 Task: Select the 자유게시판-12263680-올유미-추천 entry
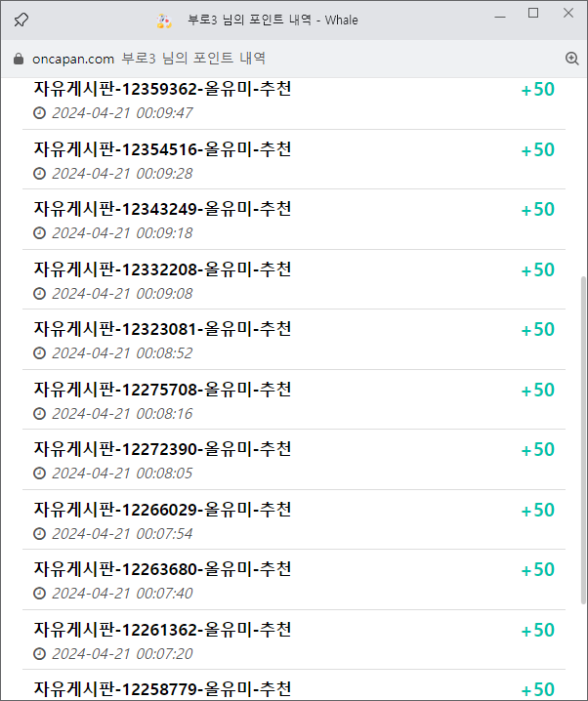pyautogui.click(x=162, y=569)
